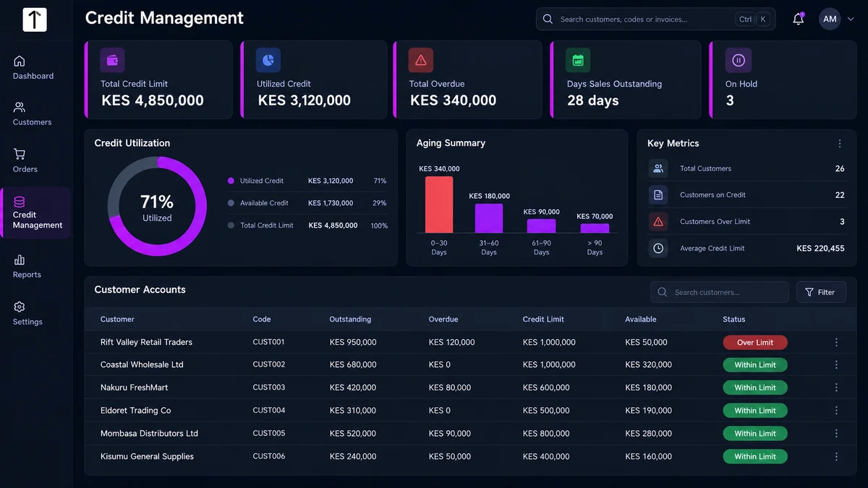
Task: Open row menu for Eldoret Trading Co
Action: point(836,411)
